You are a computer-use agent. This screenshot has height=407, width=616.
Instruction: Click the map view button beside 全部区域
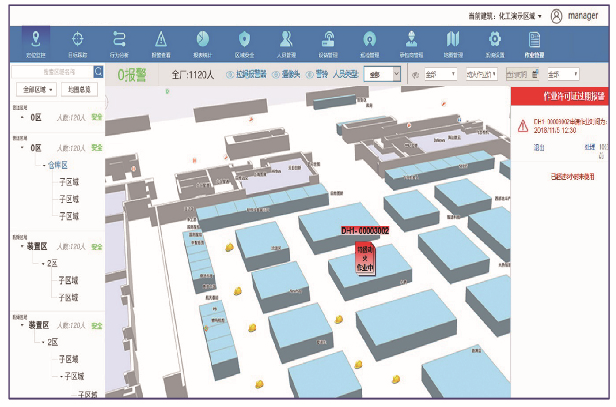79,90
